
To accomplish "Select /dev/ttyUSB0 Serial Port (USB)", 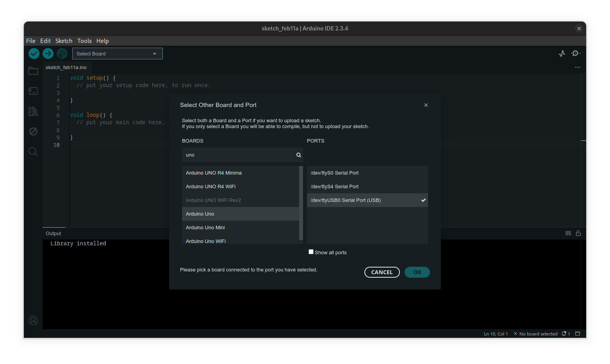I will 367,200.
